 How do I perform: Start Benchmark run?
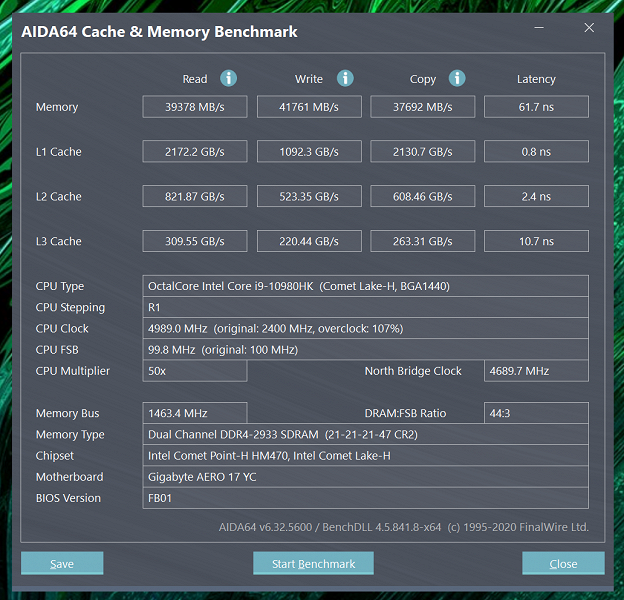[313, 563]
